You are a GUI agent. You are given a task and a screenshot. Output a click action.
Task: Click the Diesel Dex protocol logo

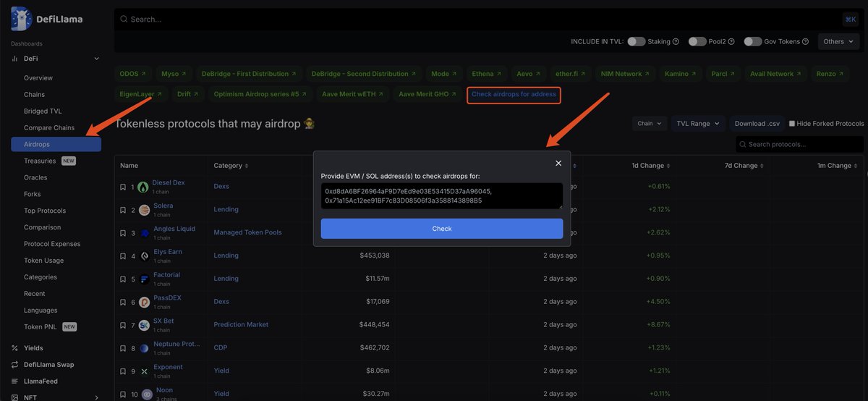144,187
